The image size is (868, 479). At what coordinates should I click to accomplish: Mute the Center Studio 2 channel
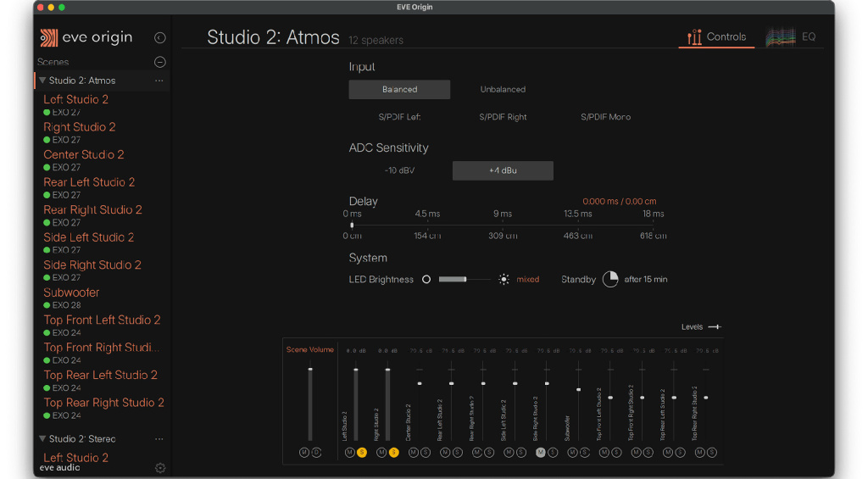pyautogui.click(x=413, y=453)
